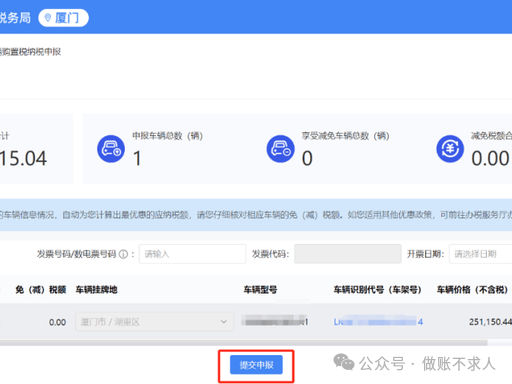The height and width of the screenshot is (384, 512).
Task: Click the 享受减免车辆总数（辆） label
Action: (x=345, y=136)
